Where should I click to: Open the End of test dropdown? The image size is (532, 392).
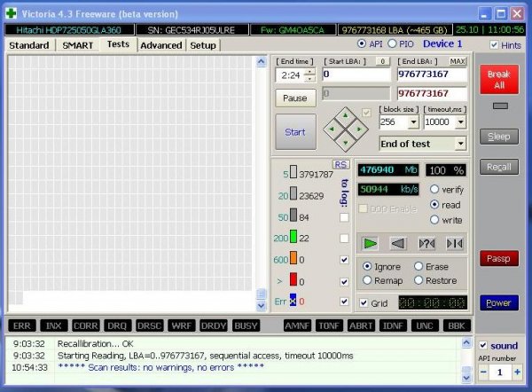coord(460,144)
